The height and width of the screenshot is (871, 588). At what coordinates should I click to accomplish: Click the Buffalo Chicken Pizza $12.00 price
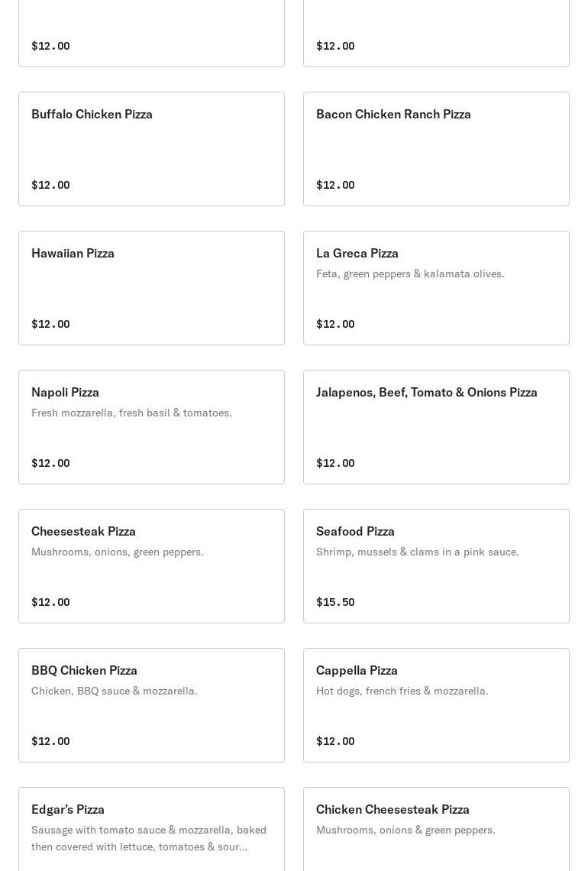click(50, 185)
